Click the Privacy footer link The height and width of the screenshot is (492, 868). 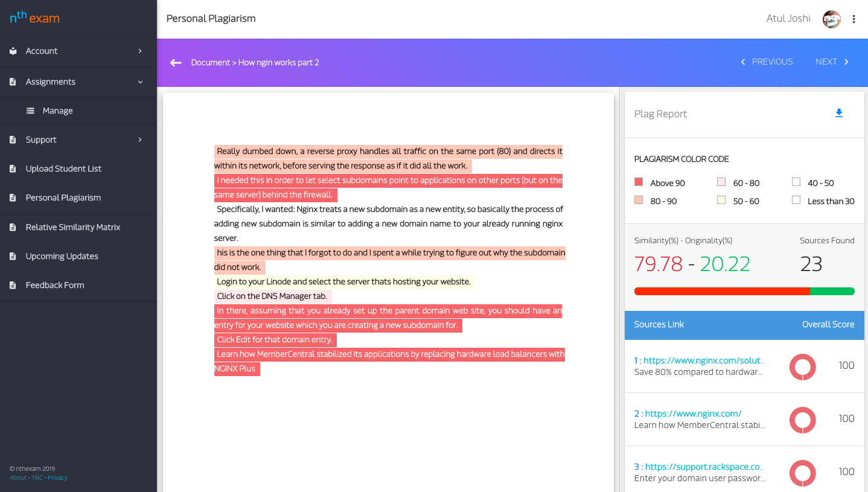coord(58,478)
